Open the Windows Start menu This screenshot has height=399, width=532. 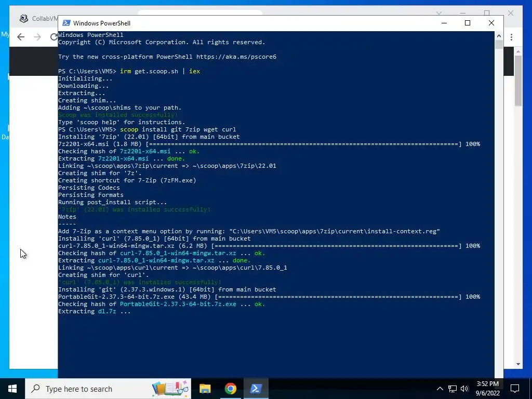tap(12, 389)
